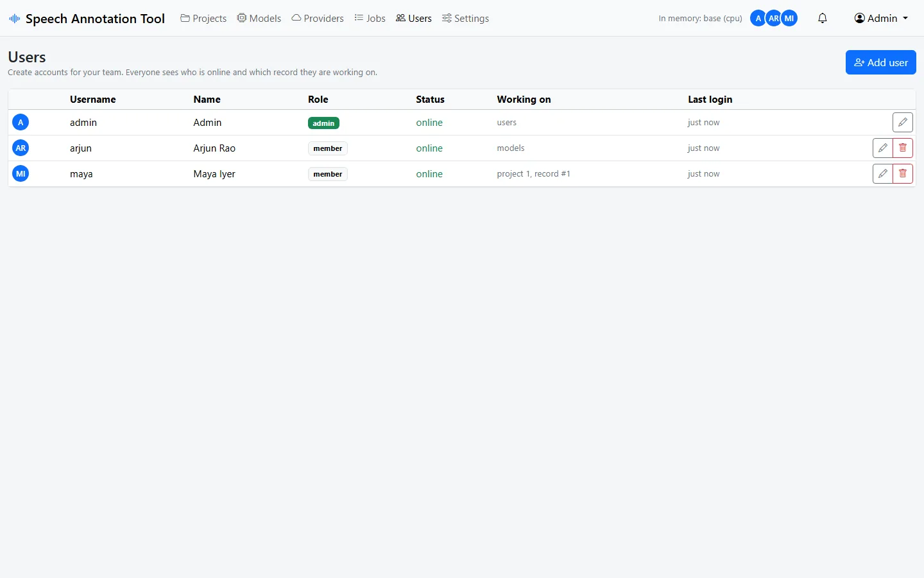Click the AR avatar in the top bar

[x=774, y=19]
